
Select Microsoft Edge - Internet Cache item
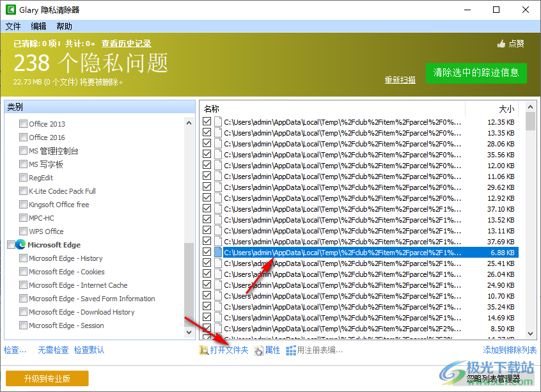[x=78, y=285]
